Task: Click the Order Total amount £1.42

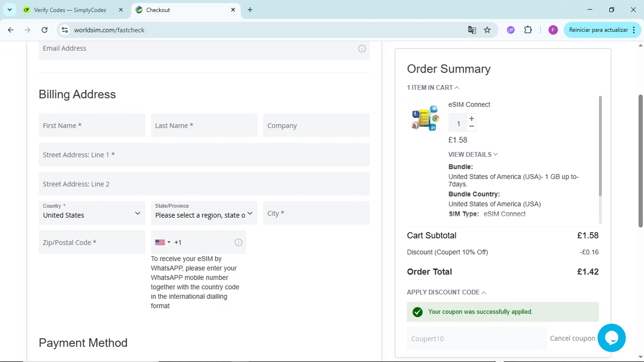Action: click(x=588, y=272)
